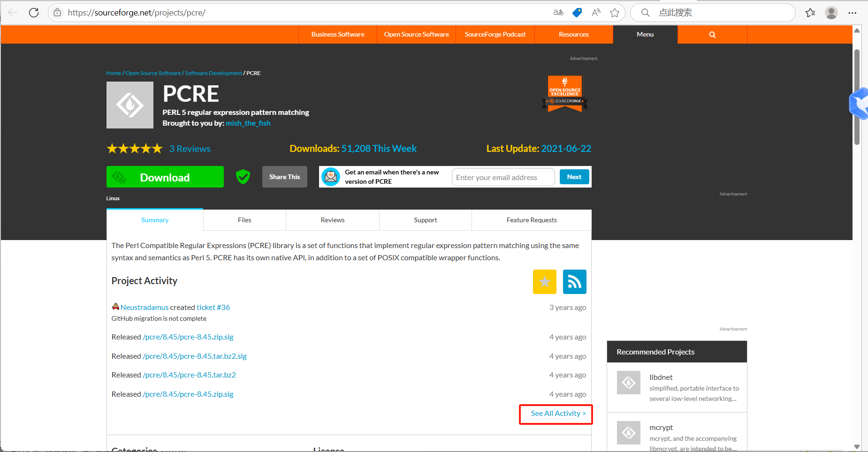Open ticket #36 link

click(213, 308)
